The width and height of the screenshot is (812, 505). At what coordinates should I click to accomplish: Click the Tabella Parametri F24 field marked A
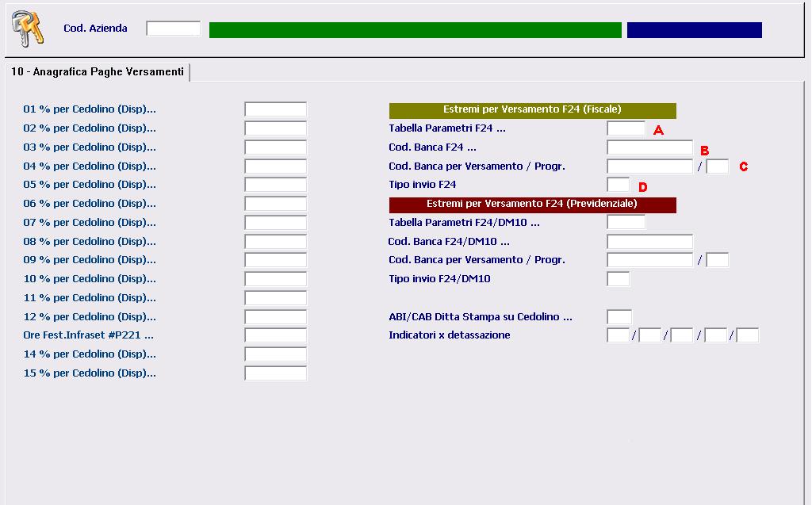pyautogui.click(x=626, y=128)
